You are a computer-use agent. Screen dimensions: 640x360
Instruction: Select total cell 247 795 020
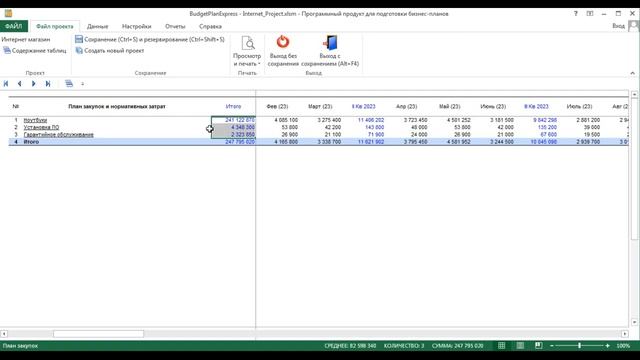coord(233,142)
